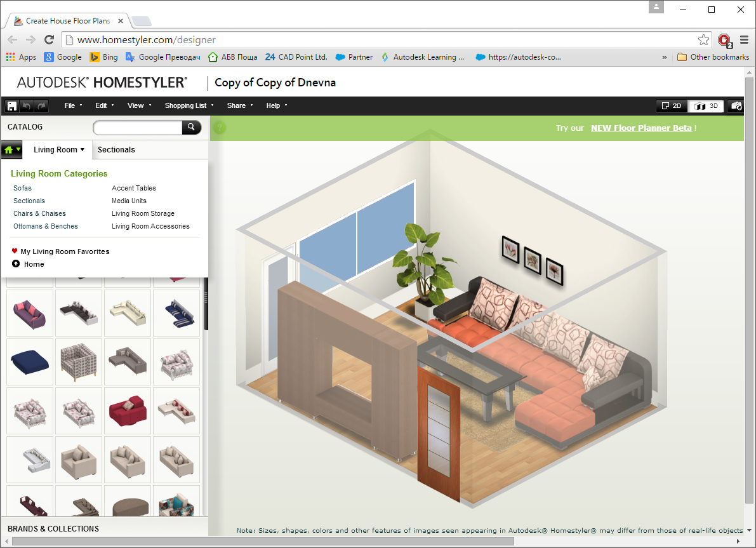Click the NEW Floor Planner Beta link
756x548 pixels.
(x=641, y=128)
